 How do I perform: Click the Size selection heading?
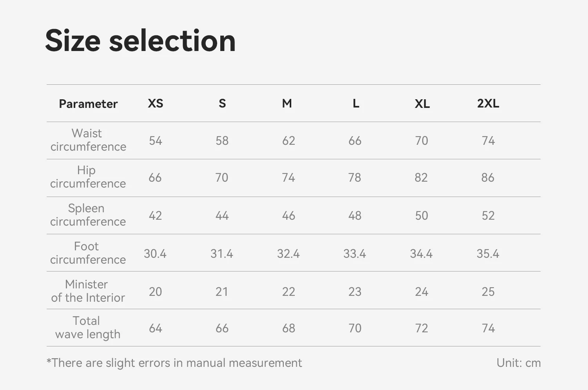tap(140, 41)
